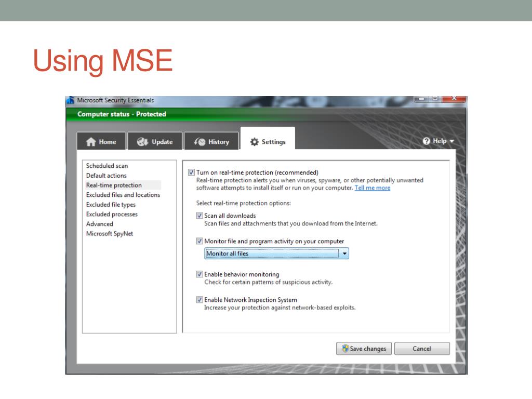The width and height of the screenshot is (532, 399).
Task: Click the Home tab house icon
Action: 91,142
